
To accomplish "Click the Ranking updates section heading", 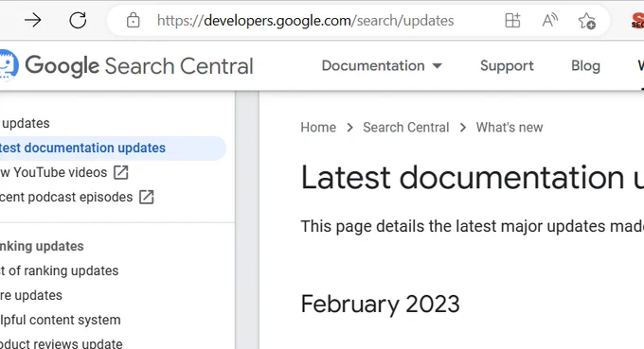I will point(42,246).
